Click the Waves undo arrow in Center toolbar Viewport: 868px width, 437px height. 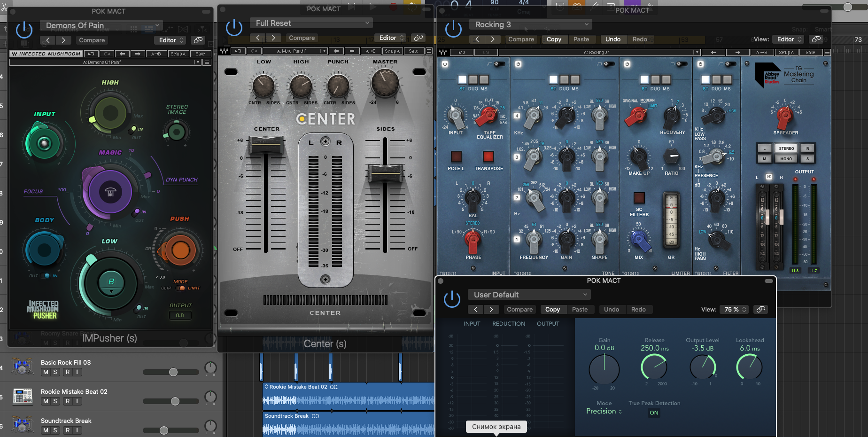(238, 51)
